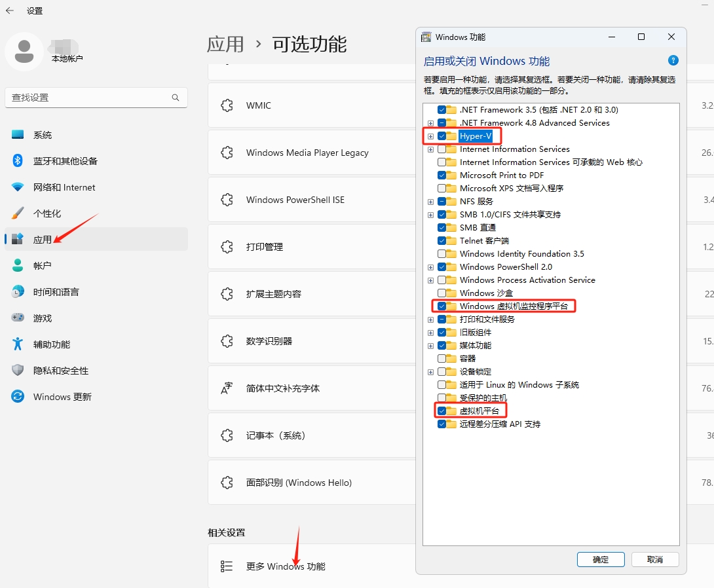Click the 应用 breadcrumb link
The width and height of the screenshot is (714, 588).
pos(225,44)
